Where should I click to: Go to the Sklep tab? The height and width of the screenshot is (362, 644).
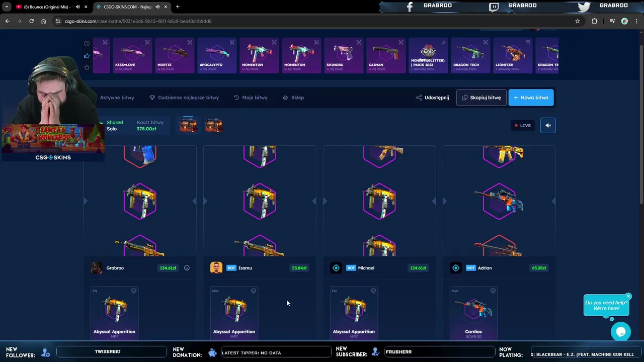click(x=293, y=98)
